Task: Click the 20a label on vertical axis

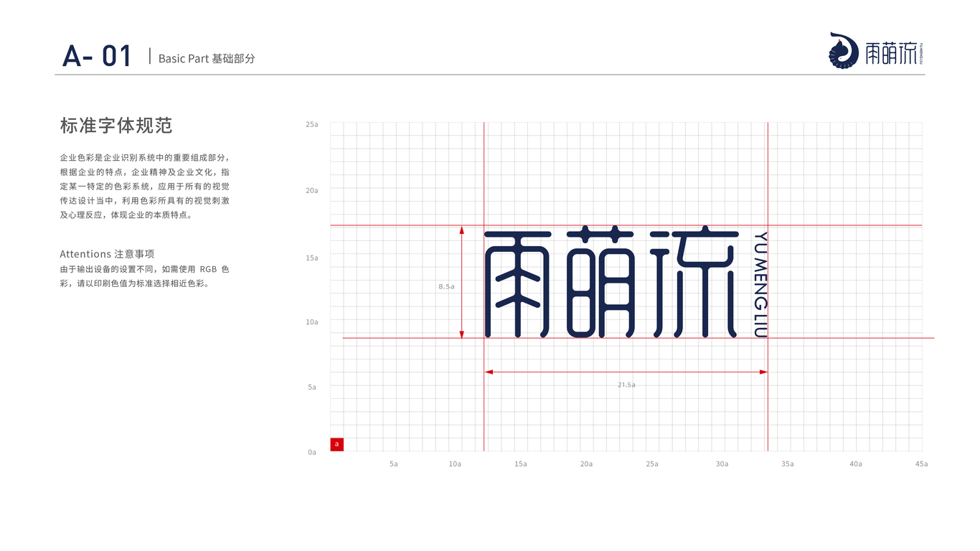Action: 311,190
